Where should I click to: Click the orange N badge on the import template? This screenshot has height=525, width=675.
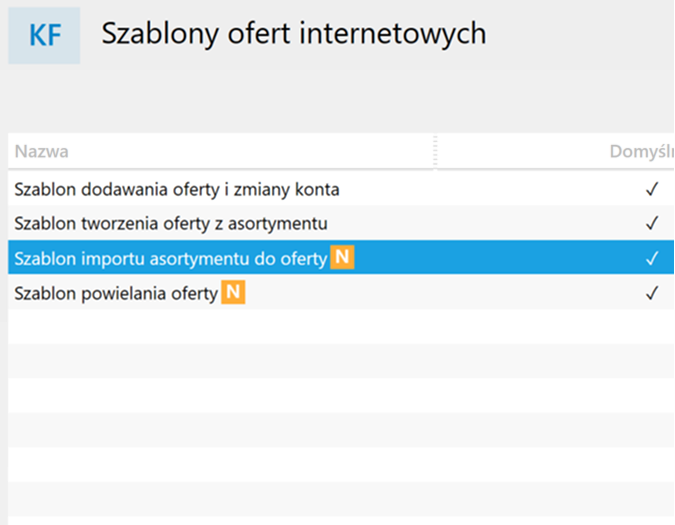tap(342, 257)
